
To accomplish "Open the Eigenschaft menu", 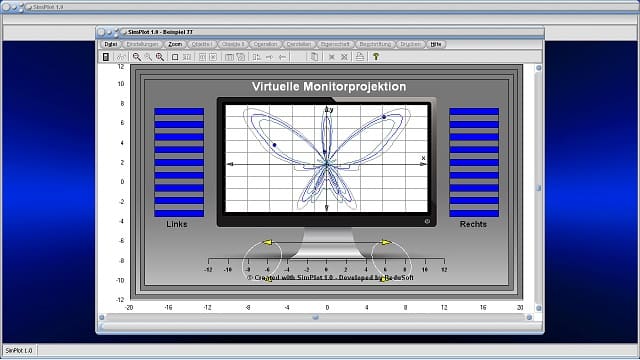I will click(335, 44).
